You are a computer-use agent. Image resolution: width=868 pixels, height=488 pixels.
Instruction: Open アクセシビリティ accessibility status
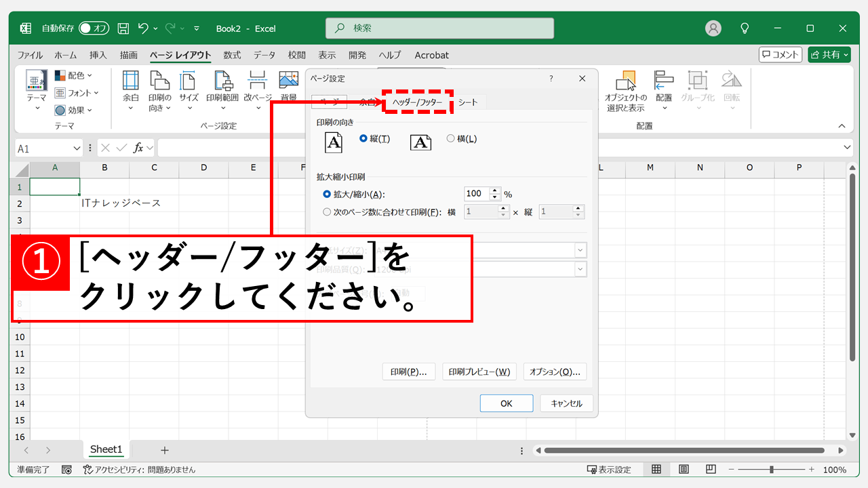click(x=139, y=469)
